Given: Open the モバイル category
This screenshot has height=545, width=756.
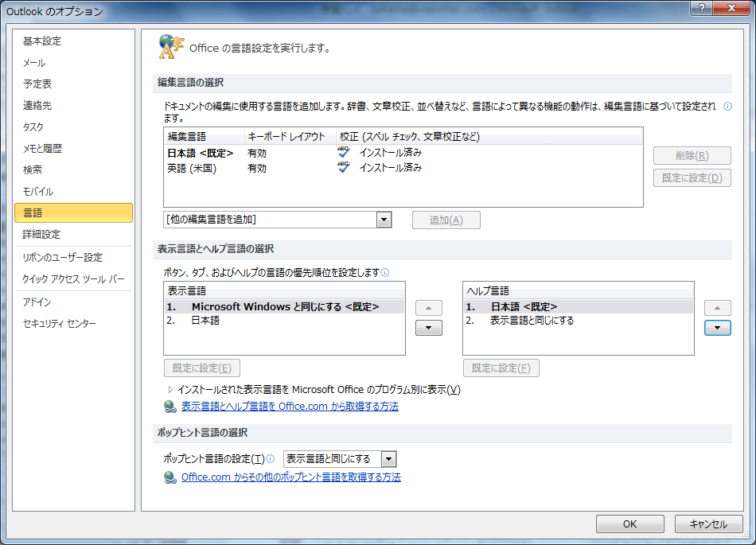Looking at the screenshot, I should coord(73,191).
